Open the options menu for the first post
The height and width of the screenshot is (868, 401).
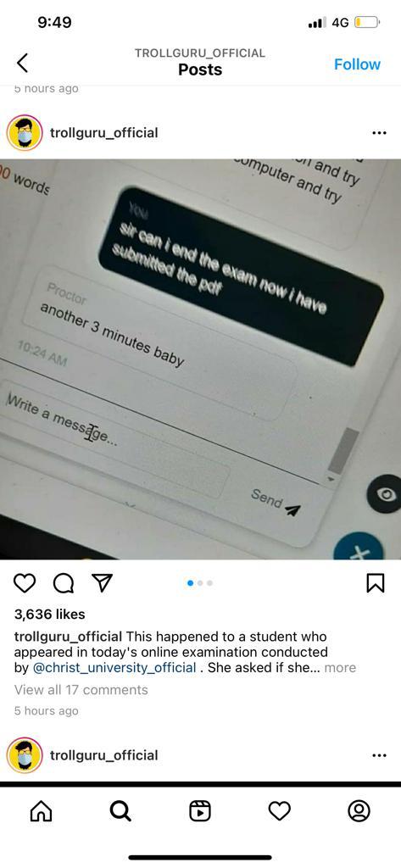coord(379,133)
